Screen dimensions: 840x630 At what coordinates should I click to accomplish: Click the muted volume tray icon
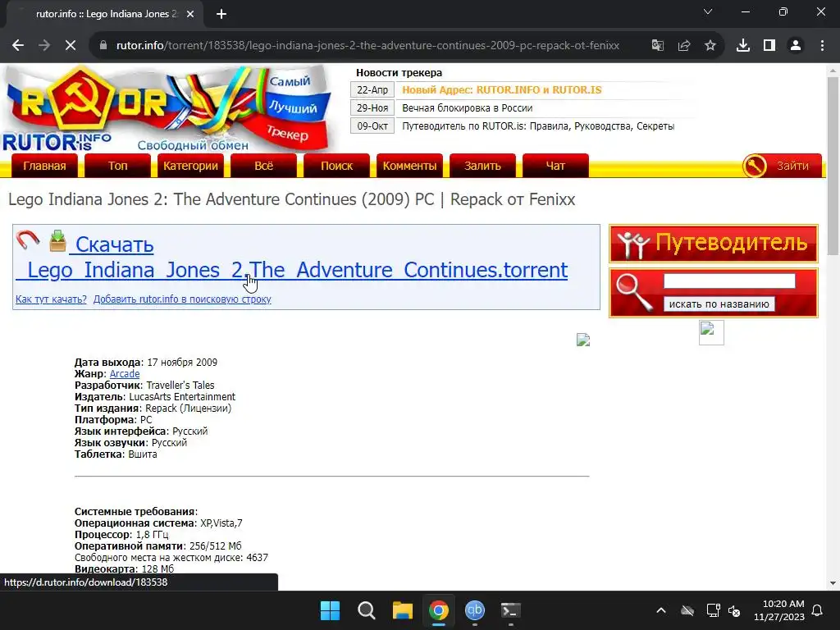(734, 610)
